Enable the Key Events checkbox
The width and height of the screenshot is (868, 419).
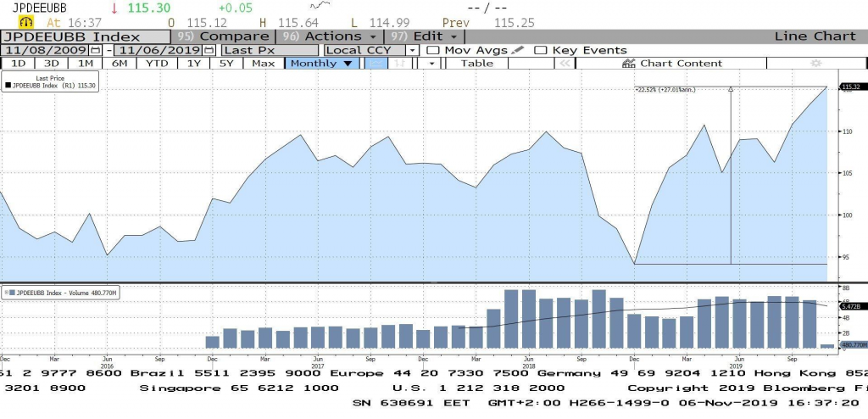541,50
